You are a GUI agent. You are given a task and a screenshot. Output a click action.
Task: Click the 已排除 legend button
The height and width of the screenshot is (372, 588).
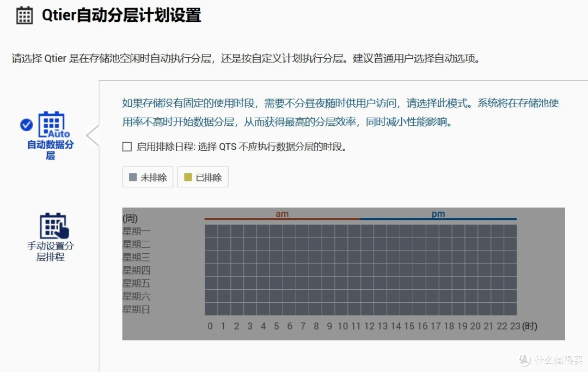tap(203, 177)
